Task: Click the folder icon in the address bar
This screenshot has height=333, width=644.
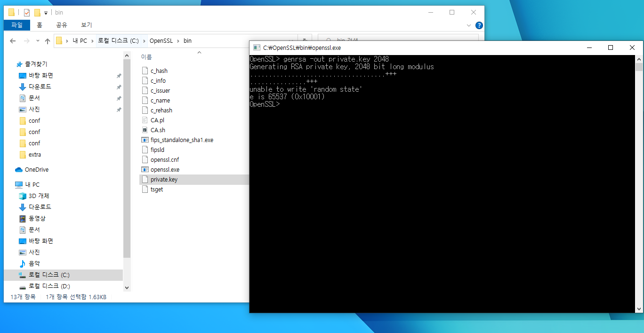Action: 59,40
